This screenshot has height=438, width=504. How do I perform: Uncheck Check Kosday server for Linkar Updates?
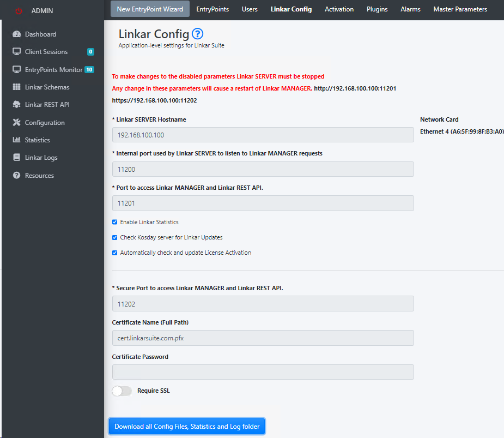(x=115, y=237)
